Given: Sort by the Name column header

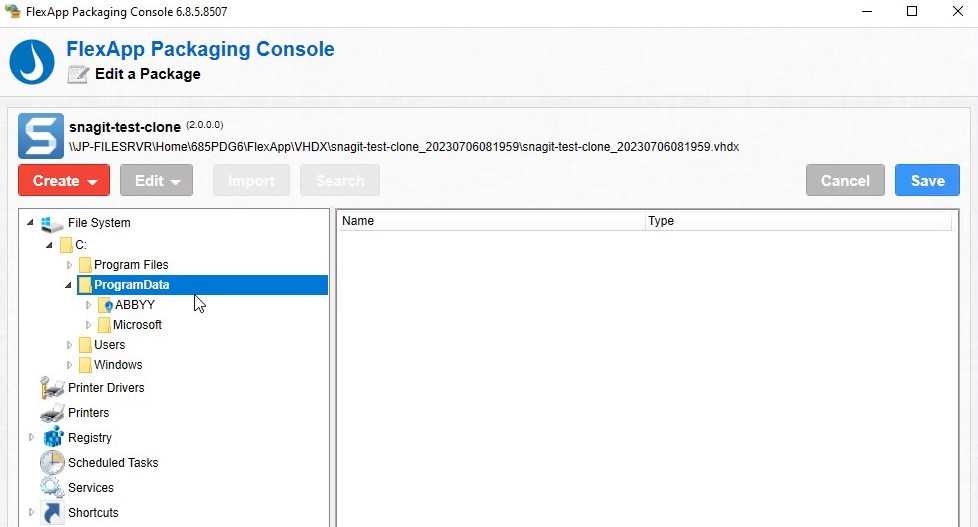Looking at the screenshot, I should click(491, 221).
